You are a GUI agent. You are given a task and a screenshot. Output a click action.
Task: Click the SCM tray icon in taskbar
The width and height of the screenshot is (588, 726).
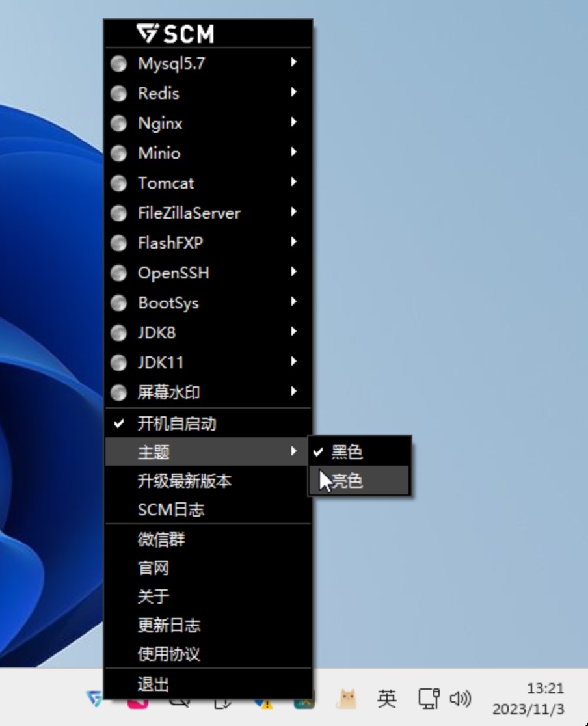click(x=94, y=698)
